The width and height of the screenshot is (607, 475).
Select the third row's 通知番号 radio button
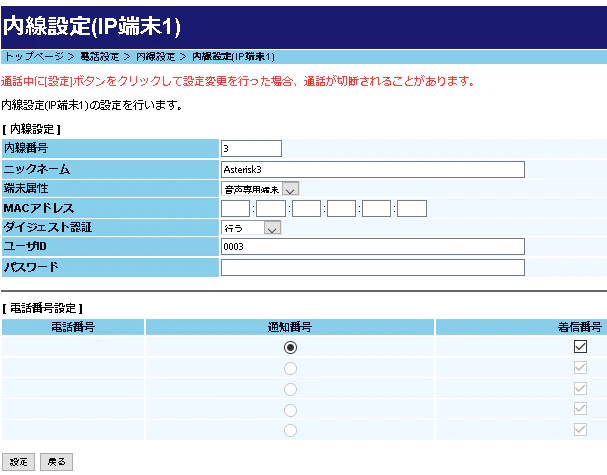(290, 389)
